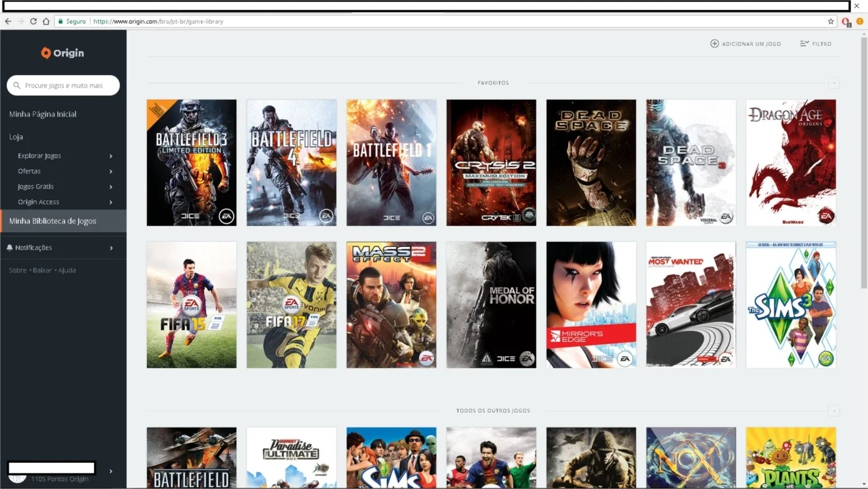This screenshot has height=489, width=868.
Task: Open the Battlefield 1 game tile
Action: (391, 163)
